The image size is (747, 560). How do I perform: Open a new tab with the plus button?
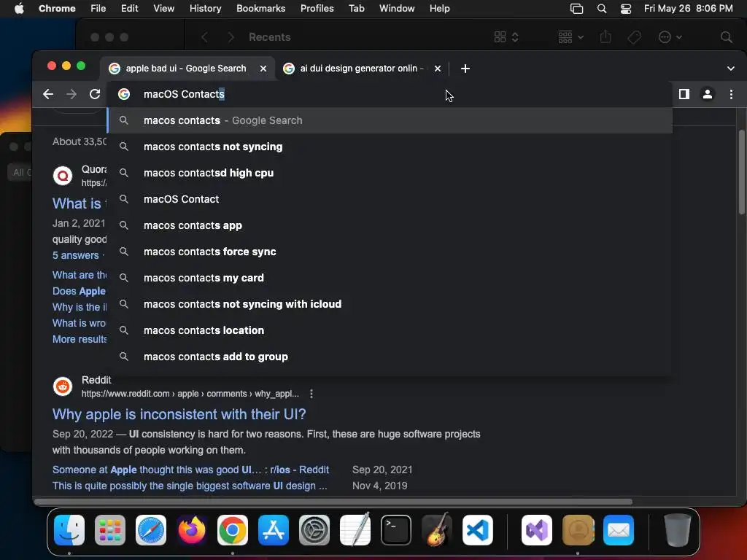[x=465, y=69]
